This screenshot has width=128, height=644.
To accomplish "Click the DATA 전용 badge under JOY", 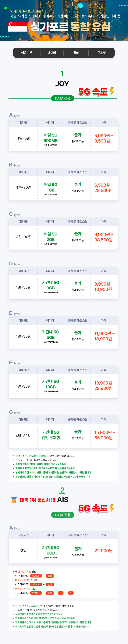I will tap(63, 98).
